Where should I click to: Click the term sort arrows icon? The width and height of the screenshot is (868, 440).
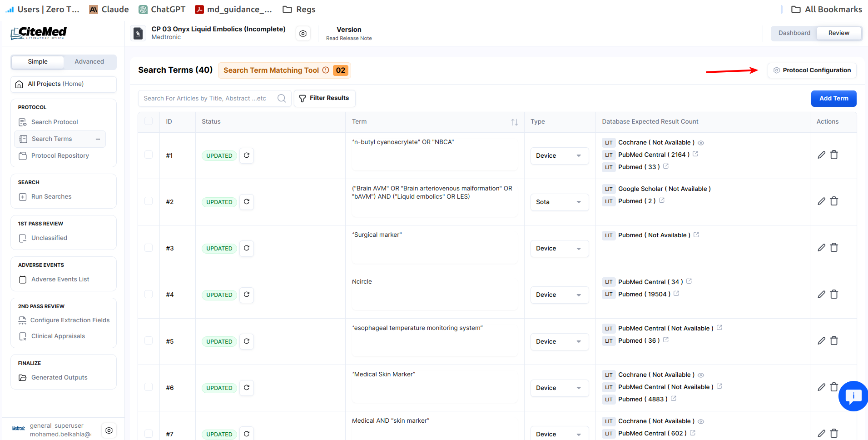514,122
